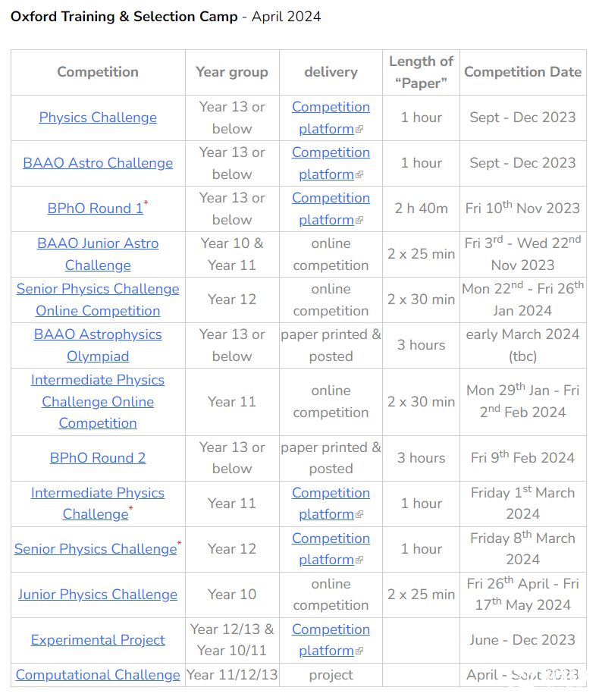This screenshot has height=700, width=599.
Task: Click external link icon in Senior Physics Challenge row
Action: (359, 560)
